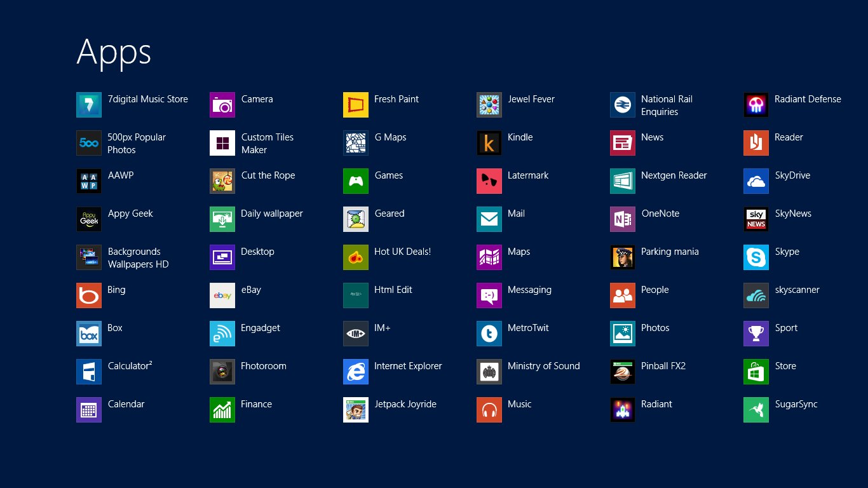Launch the Music headphones icon

pyautogui.click(x=489, y=410)
